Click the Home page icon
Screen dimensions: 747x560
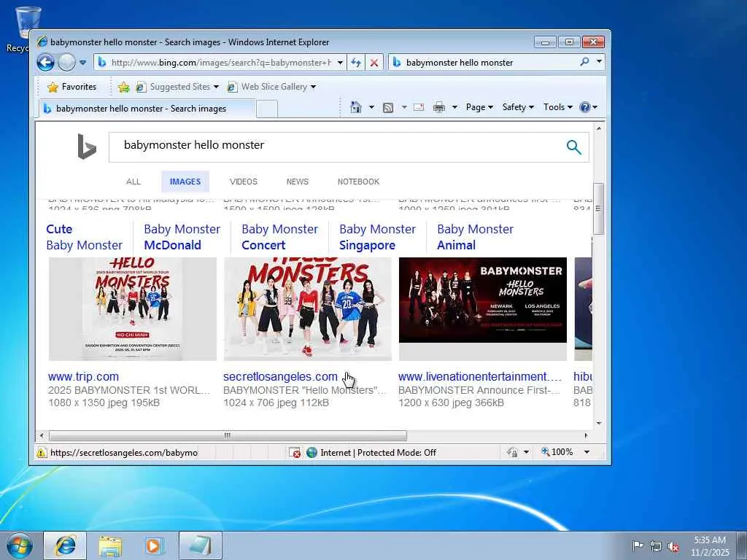(356, 107)
